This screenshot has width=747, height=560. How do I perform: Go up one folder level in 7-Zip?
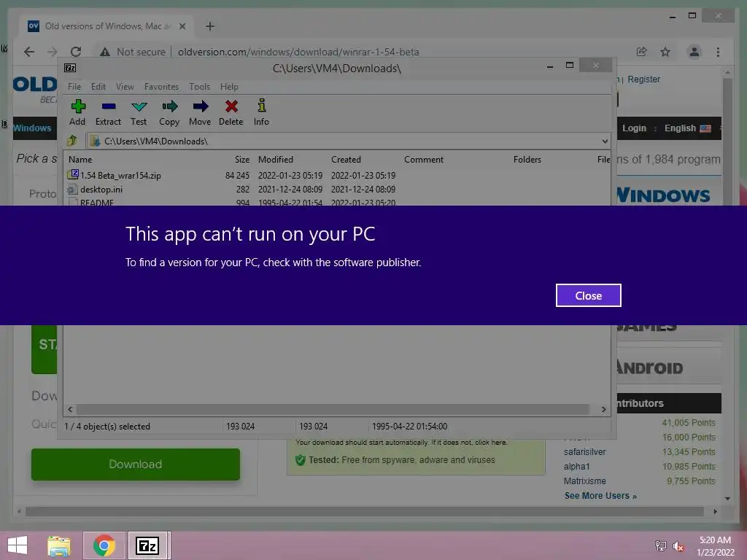point(72,141)
